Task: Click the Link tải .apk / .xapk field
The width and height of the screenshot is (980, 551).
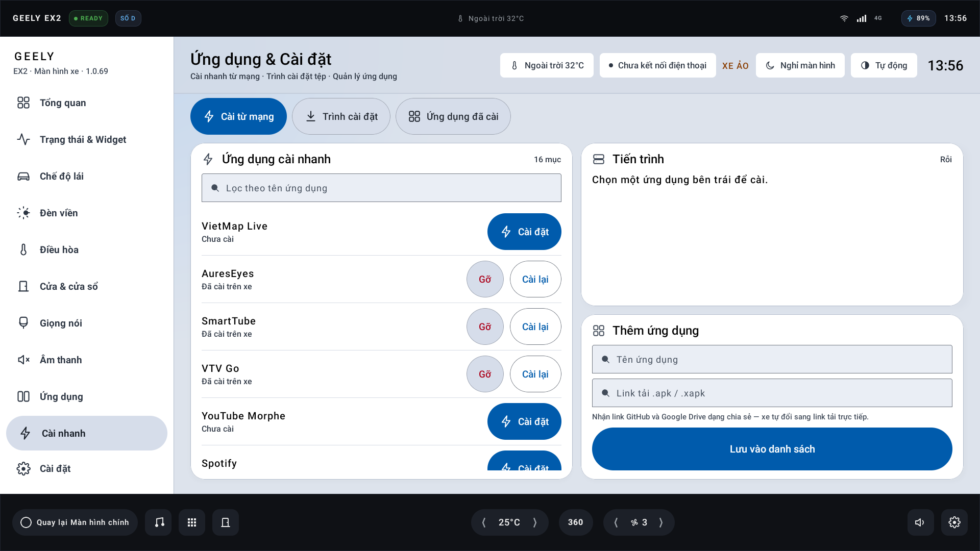Action: [x=772, y=393]
